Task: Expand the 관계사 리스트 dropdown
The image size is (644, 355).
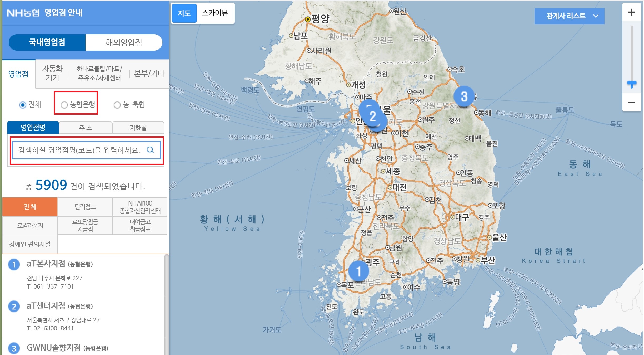Action: click(569, 16)
